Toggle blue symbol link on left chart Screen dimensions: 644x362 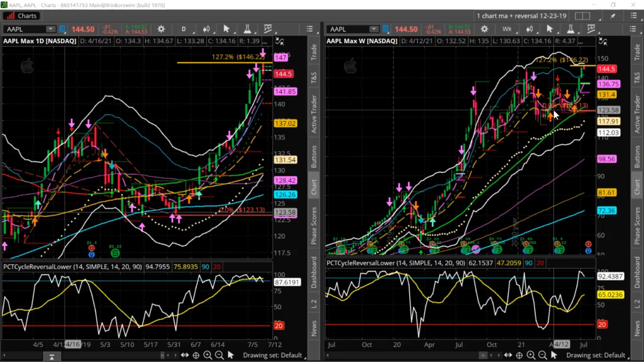coord(62,29)
